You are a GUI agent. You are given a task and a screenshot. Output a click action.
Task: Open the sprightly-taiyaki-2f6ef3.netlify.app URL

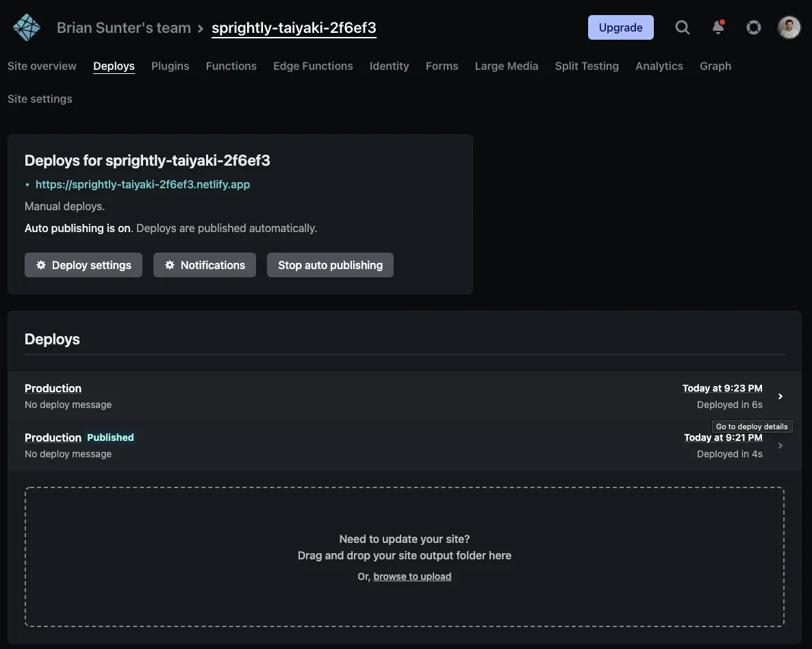click(x=142, y=184)
